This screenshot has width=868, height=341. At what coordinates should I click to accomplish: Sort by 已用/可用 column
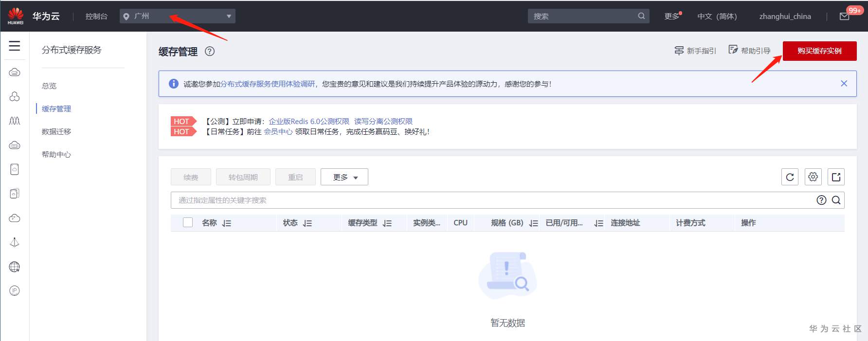tap(599, 223)
